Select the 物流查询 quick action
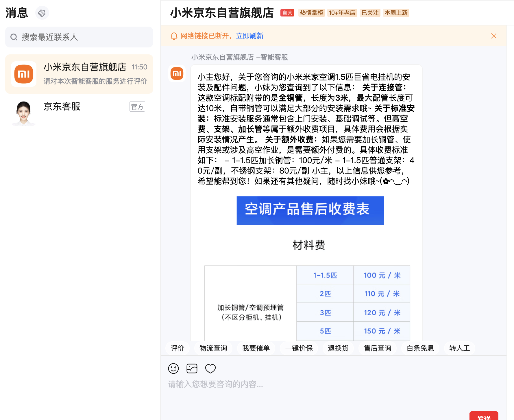 [213, 348]
